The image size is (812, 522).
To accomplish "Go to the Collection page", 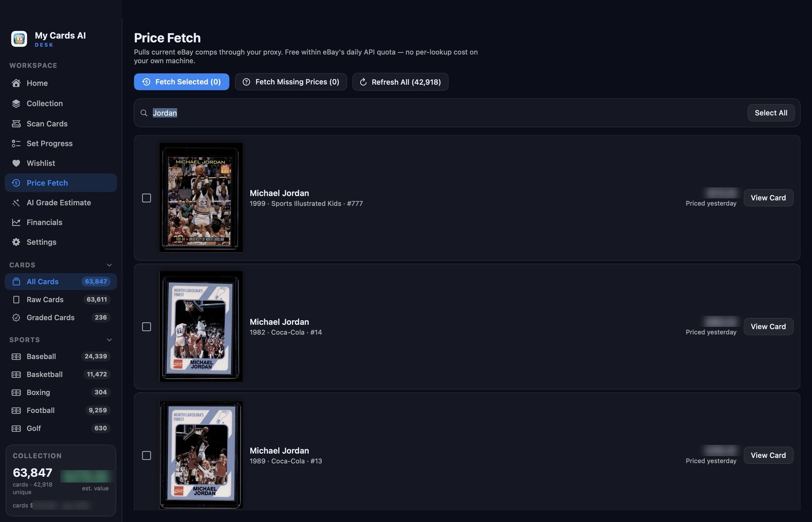I will 61,103.
